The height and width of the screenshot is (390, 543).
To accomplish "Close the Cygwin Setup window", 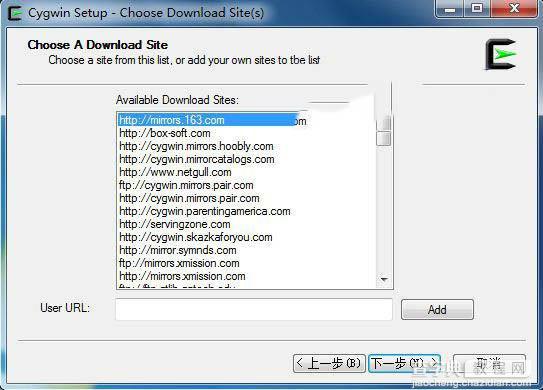I will pyautogui.click(x=514, y=8).
